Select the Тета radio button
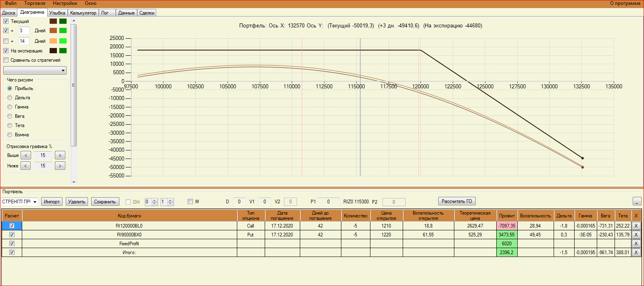The image size is (644, 286). [10, 125]
